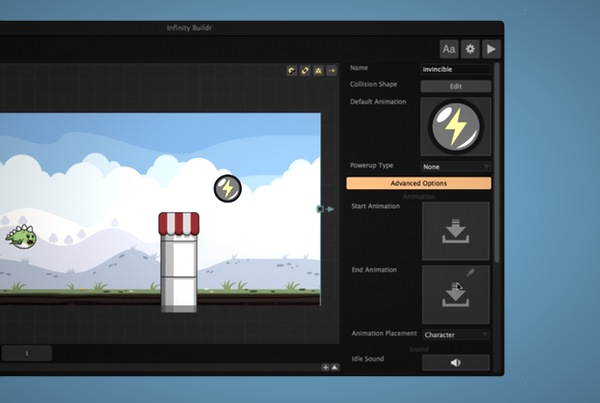This screenshot has width=600, height=403.
Task: Select scene tab 1 in bottom bar
Action: coord(27,353)
